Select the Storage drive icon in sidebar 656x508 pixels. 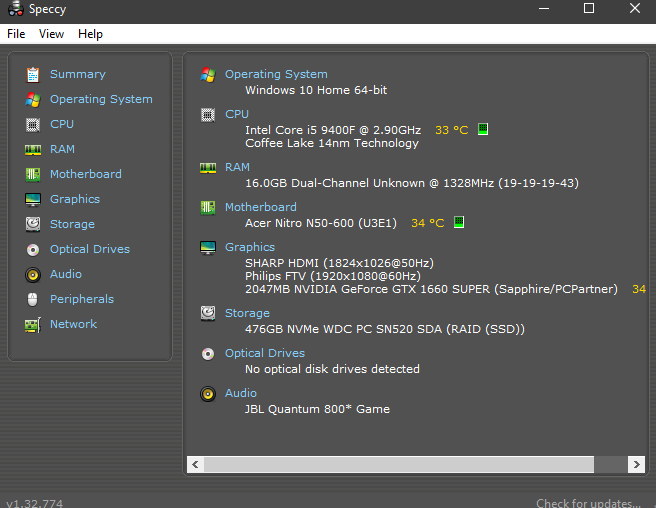(x=33, y=224)
